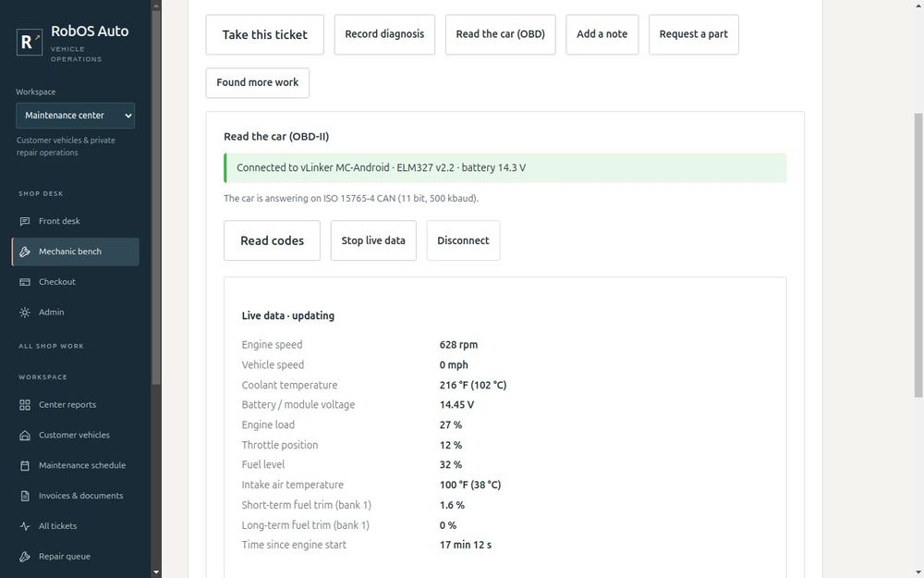Click short-term fuel trim 1.6 % value

(452, 505)
